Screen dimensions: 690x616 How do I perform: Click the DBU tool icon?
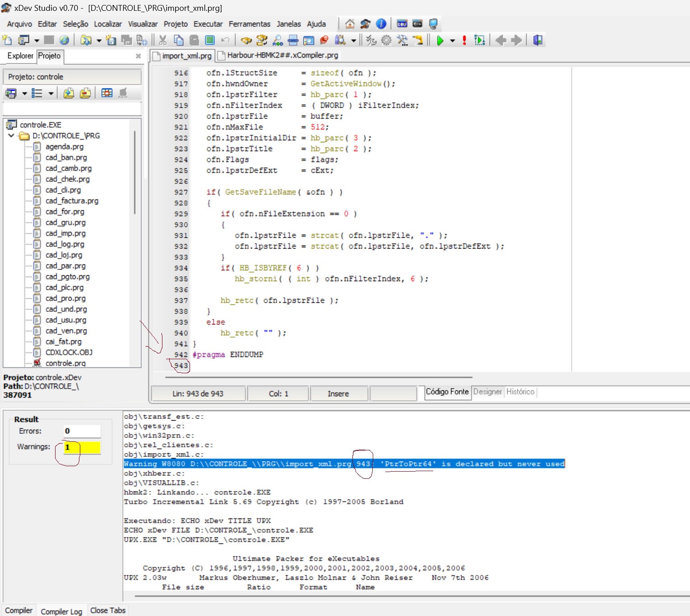[402, 24]
